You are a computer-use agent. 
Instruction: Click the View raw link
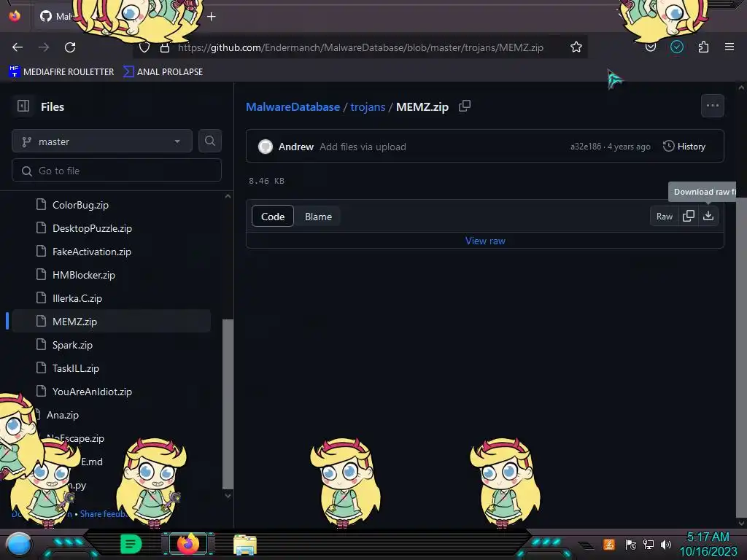pyautogui.click(x=485, y=241)
